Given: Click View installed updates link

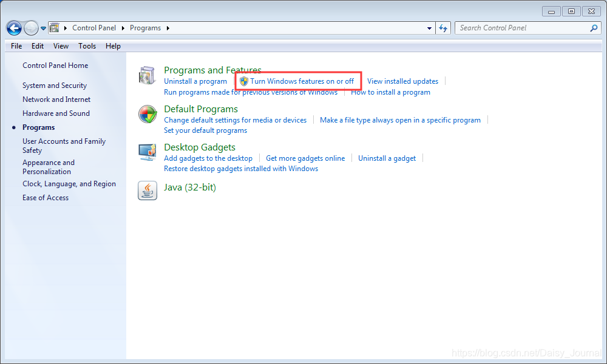Looking at the screenshot, I should pos(402,81).
